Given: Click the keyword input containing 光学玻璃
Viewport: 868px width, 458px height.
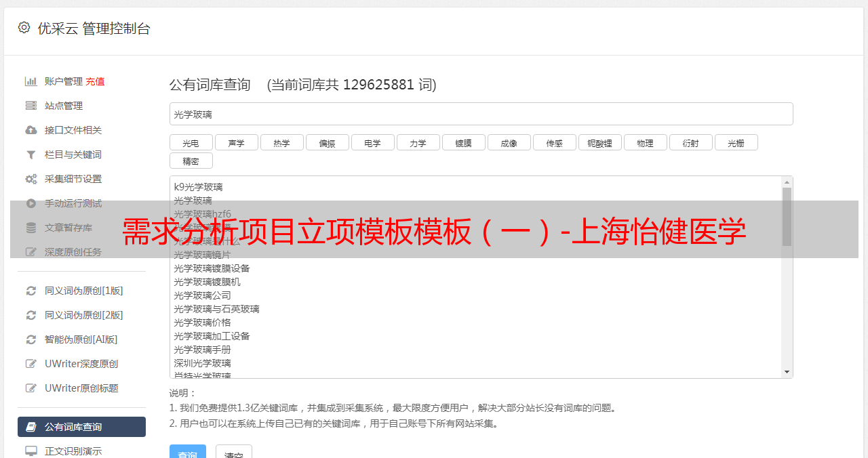Looking at the screenshot, I should tap(481, 114).
